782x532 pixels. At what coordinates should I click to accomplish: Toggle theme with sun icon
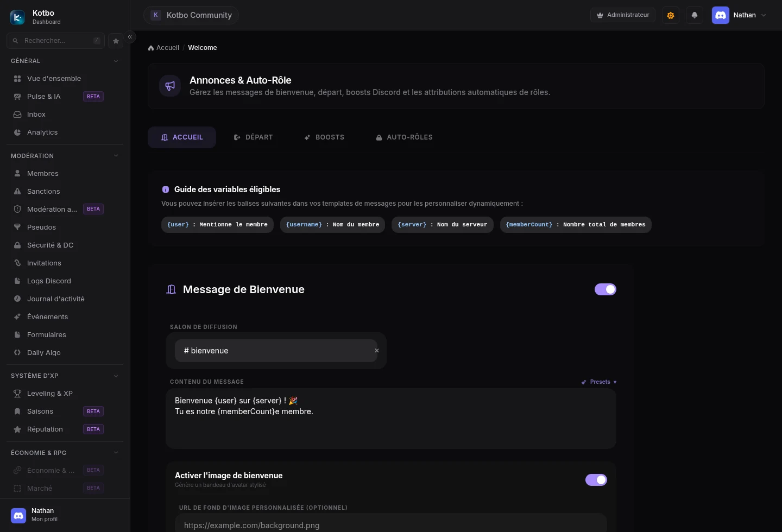click(671, 15)
